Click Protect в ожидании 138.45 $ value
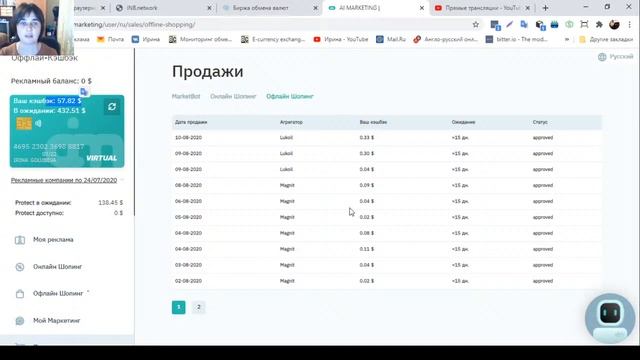Image resolution: width=640 pixels, height=360 pixels. [110, 202]
